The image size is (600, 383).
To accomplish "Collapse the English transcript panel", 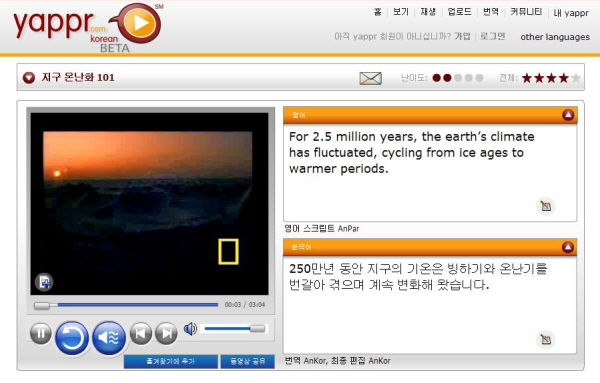I will click(568, 115).
